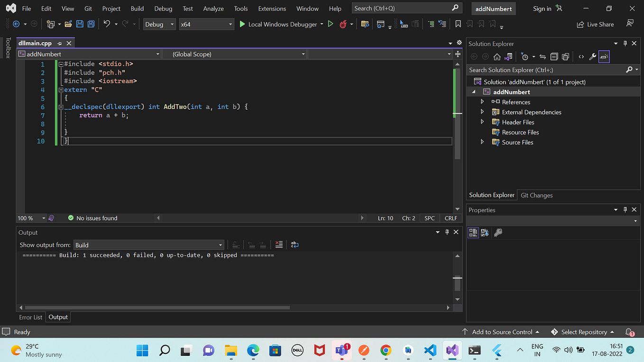Viewport: 644px width, 362px height.
Task: Focus the Search (Ctrl+Q) box
Action: (407, 8)
